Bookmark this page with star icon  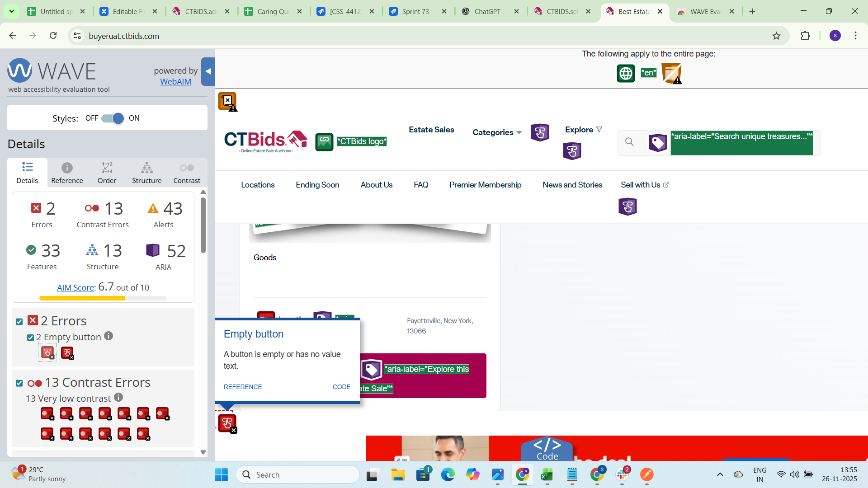click(776, 36)
